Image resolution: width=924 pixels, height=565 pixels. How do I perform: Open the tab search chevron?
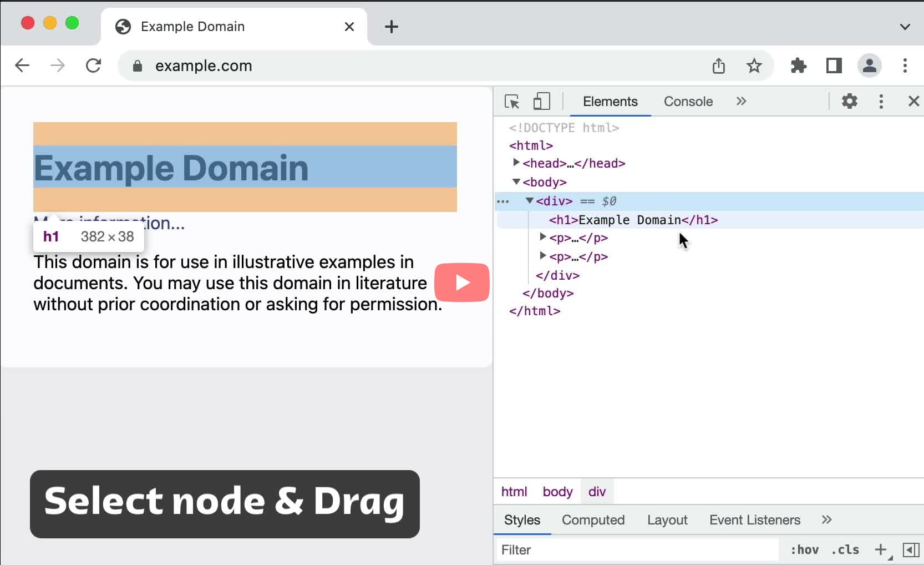coord(905,27)
